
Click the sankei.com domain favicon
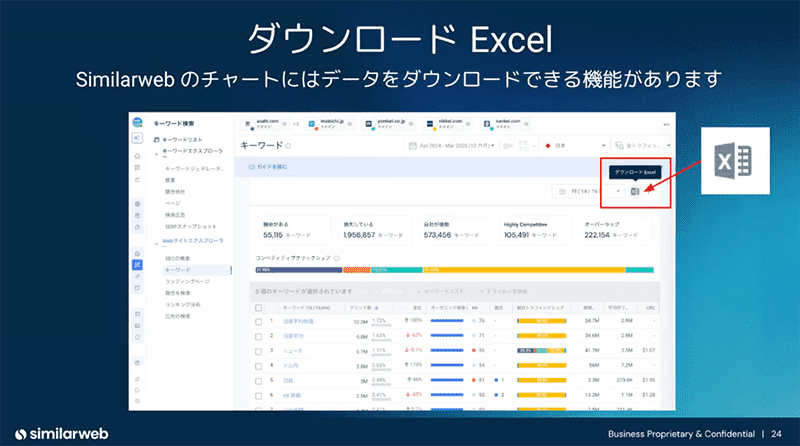486,124
